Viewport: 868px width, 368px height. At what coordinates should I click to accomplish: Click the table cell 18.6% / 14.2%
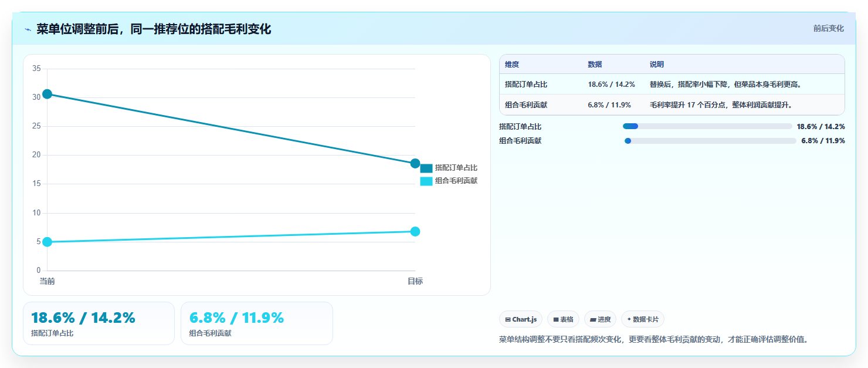(612, 85)
